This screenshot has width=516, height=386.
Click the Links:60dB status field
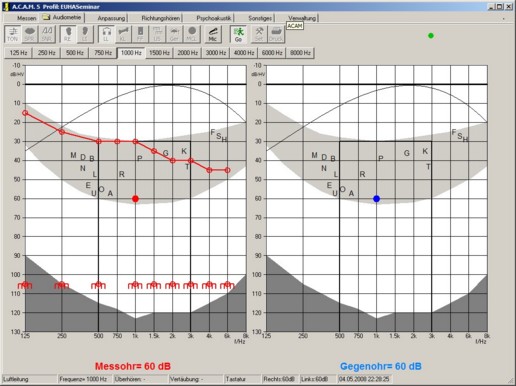[318, 379]
